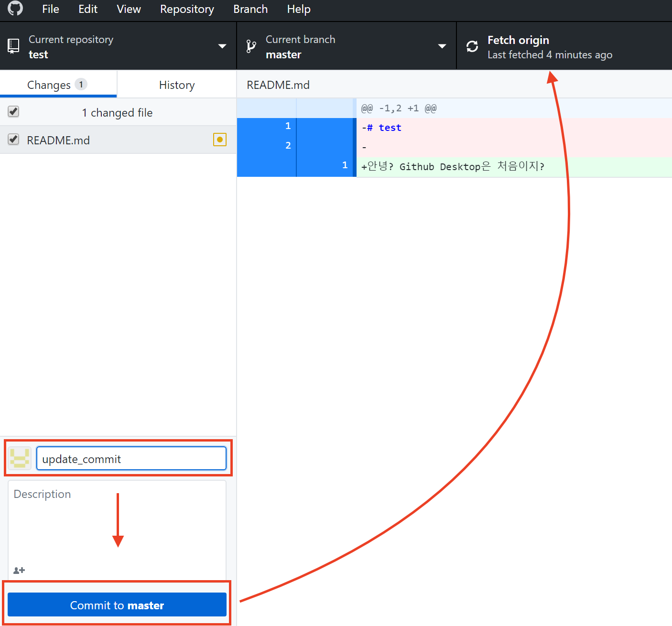The height and width of the screenshot is (626, 672).
Task: Open the Branch menu
Action: point(250,9)
